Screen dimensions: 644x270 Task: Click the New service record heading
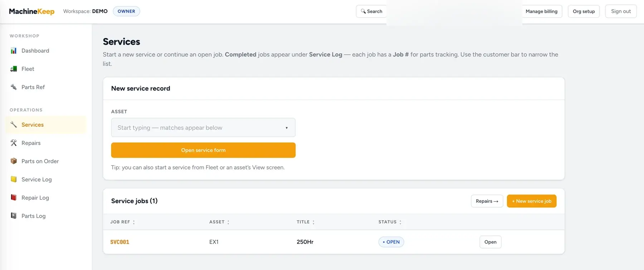click(141, 88)
